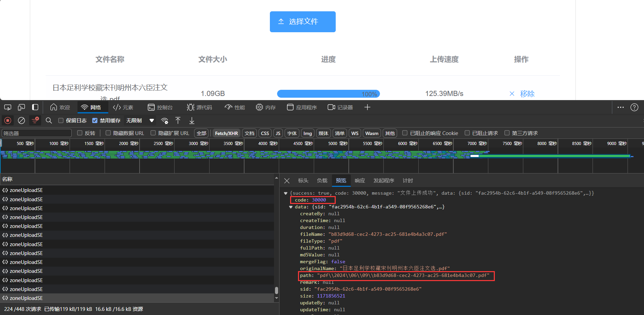
Task: Toggle the device emulation icon
Action: click(x=21, y=107)
